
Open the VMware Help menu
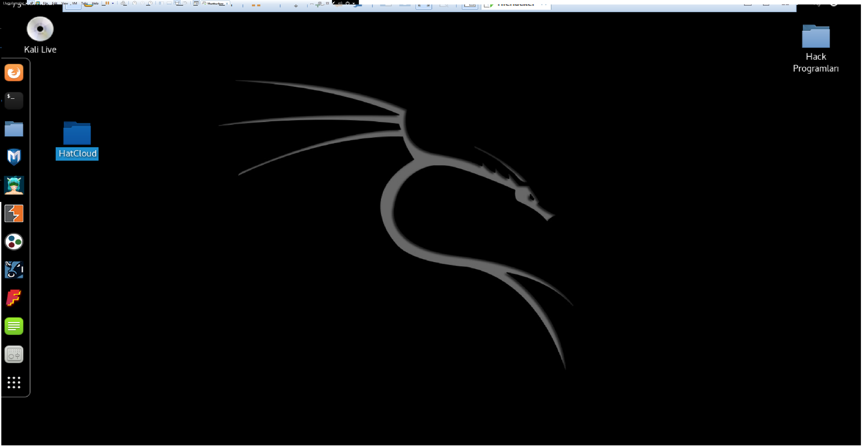(x=95, y=3)
